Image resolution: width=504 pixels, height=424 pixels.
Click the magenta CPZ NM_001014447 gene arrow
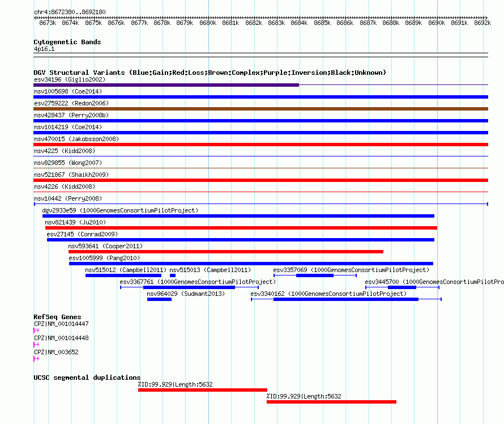[36, 330]
